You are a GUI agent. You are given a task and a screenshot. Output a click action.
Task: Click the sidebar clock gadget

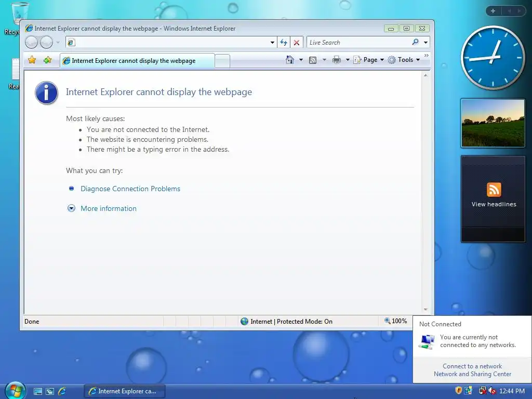pyautogui.click(x=493, y=58)
